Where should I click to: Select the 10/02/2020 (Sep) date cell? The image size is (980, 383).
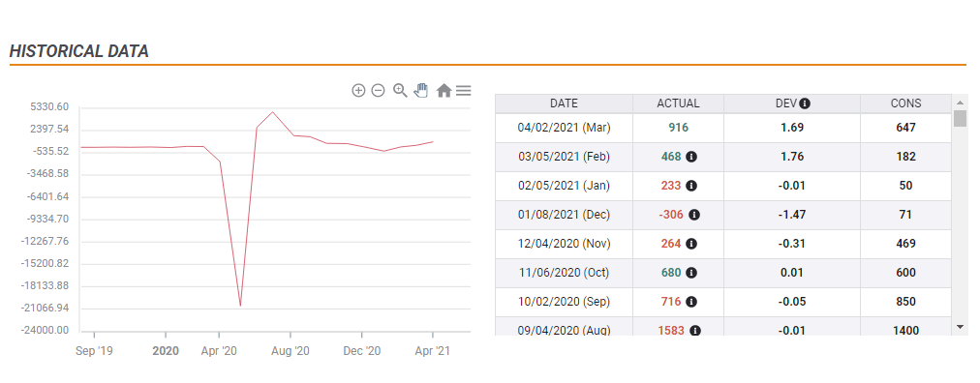[x=564, y=302]
